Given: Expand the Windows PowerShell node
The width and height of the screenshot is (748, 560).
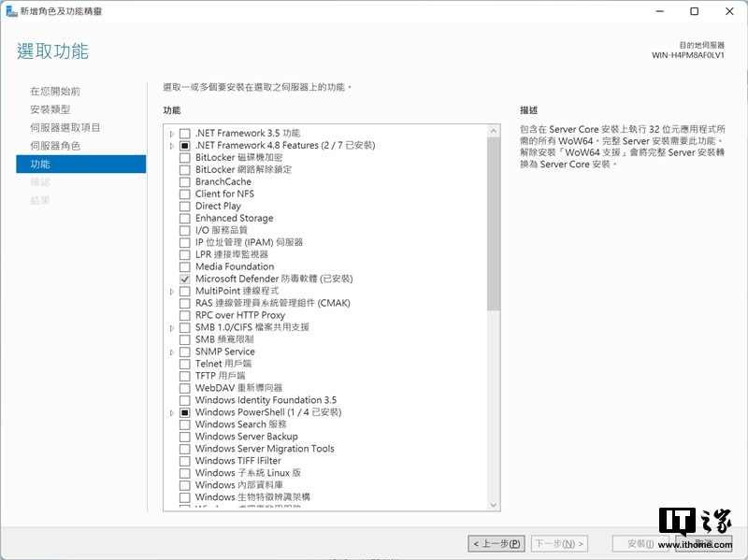Looking at the screenshot, I should tap(172, 412).
